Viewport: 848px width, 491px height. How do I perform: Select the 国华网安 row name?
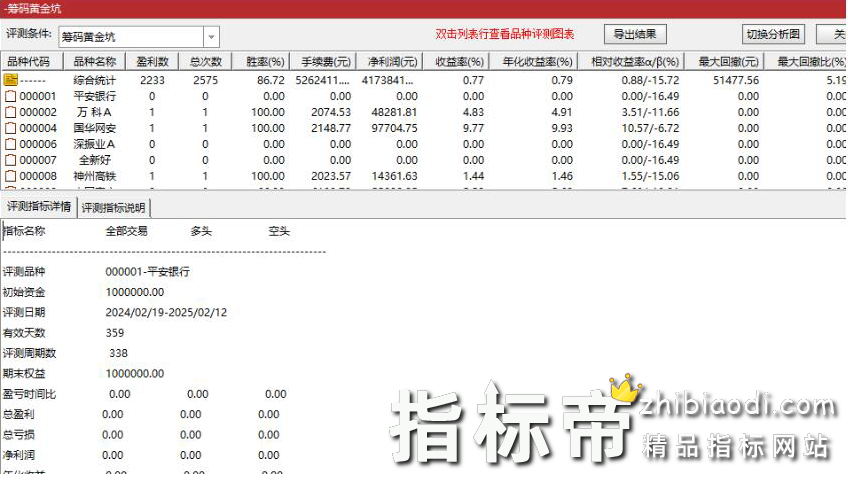(x=95, y=128)
